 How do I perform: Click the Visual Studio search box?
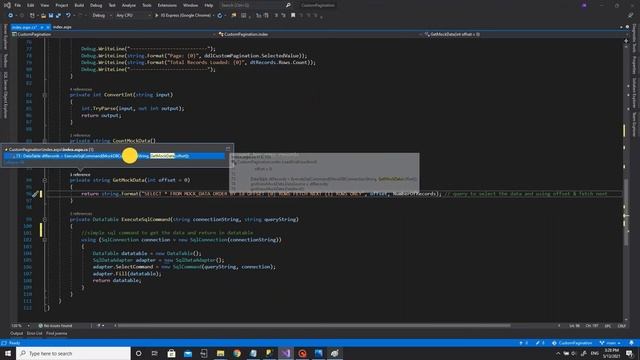pos(255,5)
